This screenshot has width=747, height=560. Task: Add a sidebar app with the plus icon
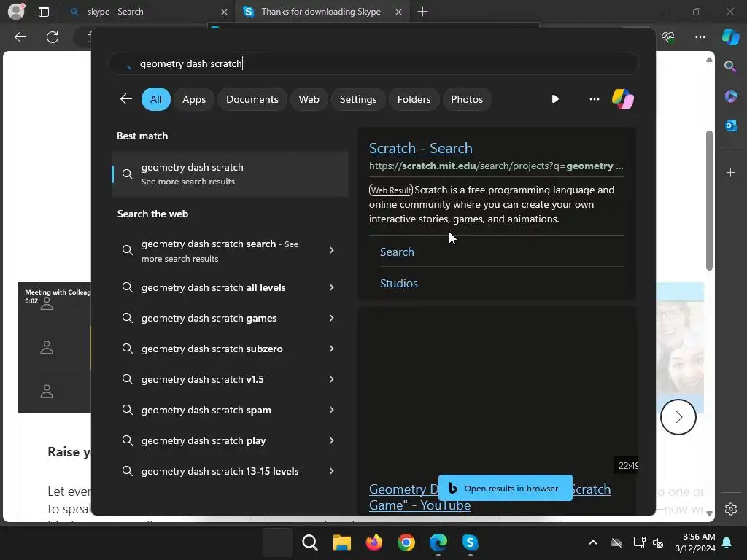[x=730, y=172]
